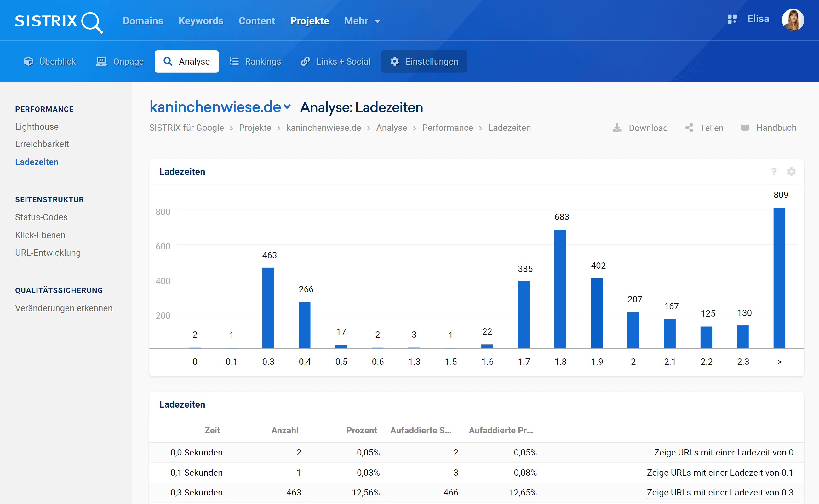Select the Lighthouse performance section

[x=37, y=126]
